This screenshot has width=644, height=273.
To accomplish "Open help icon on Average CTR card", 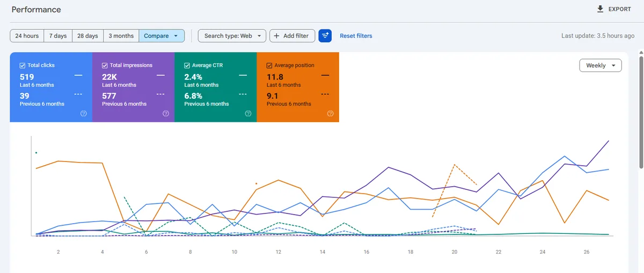I will click(x=248, y=114).
